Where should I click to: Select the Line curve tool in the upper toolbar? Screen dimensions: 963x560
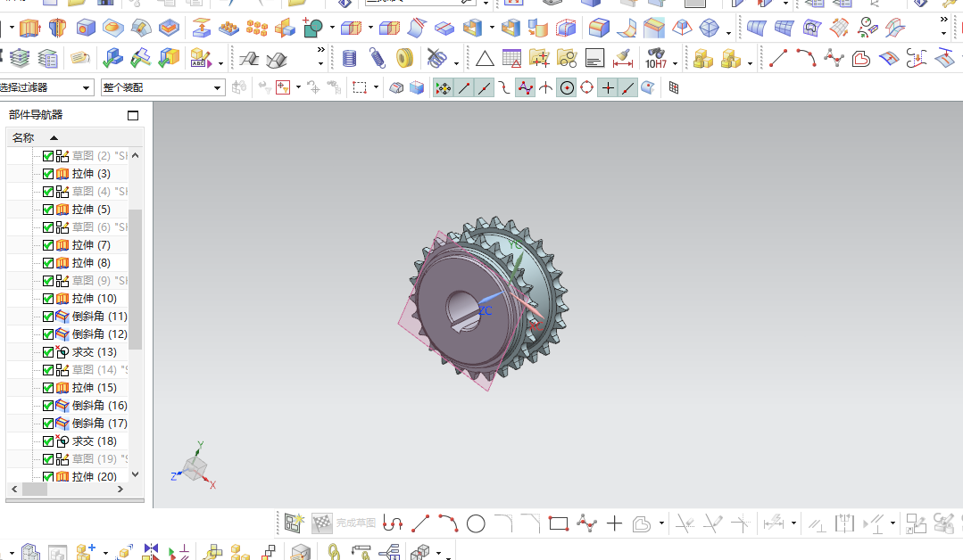coord(778,58)
